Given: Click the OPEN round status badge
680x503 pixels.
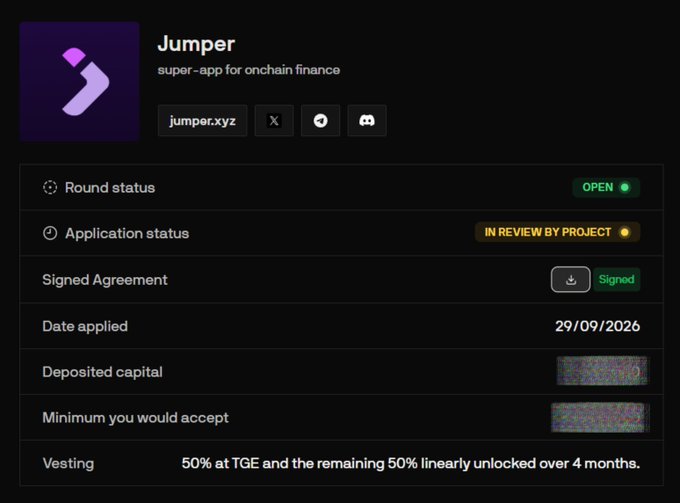Looking at the screenshot, I should coord(606,187).
